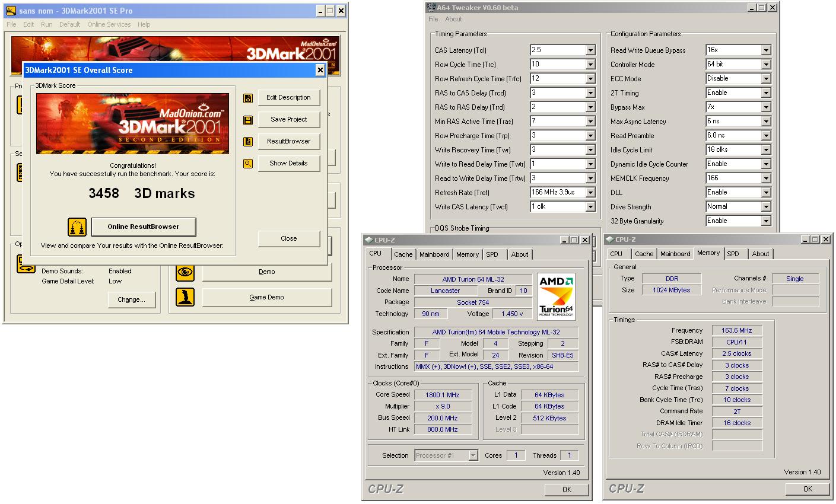
Task: Open Write CAS Latency (Twcl) dropdown
Action: click(x=590, y=207)
